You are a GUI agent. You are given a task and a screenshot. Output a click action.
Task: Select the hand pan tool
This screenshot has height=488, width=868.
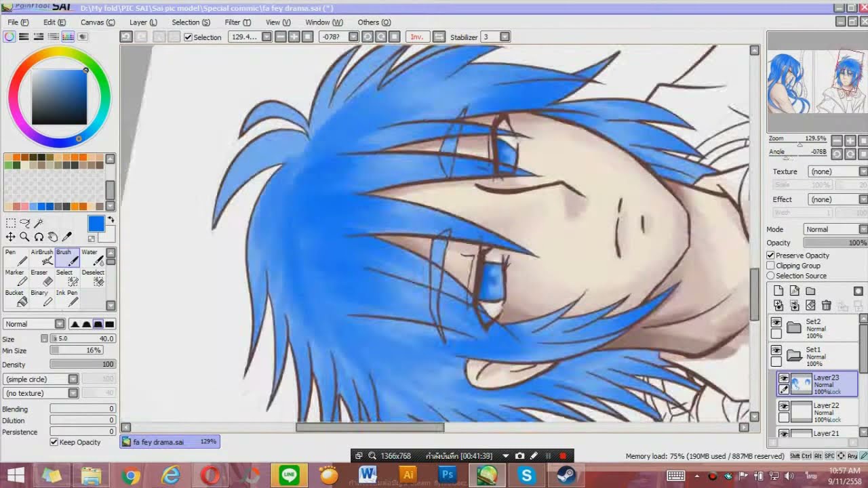(x=52, y=237)
